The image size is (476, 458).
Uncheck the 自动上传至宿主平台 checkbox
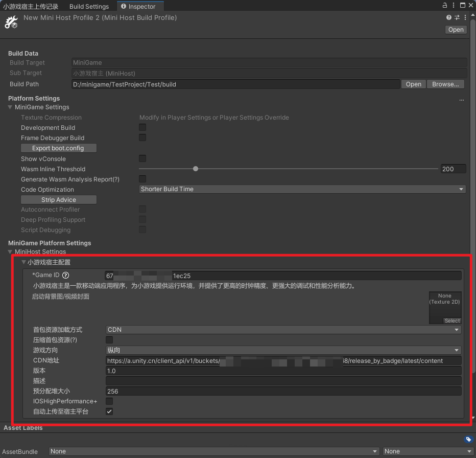tap(109, 411)
